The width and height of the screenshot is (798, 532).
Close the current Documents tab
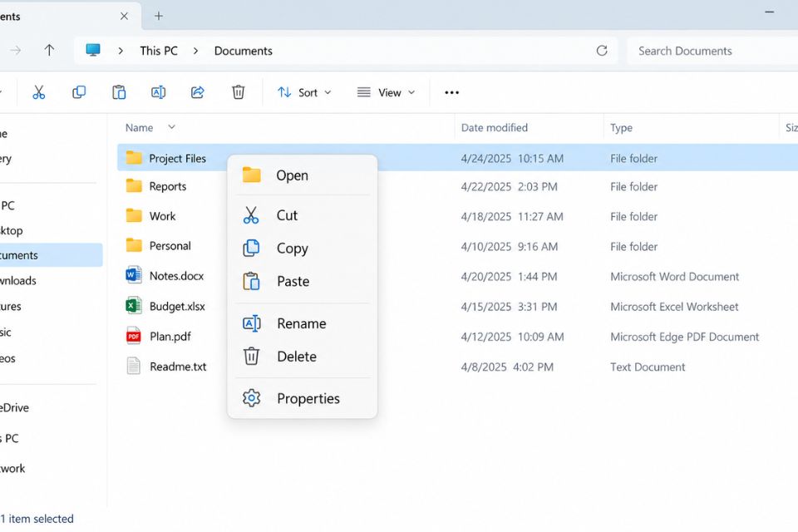click(x=124, y=16)
